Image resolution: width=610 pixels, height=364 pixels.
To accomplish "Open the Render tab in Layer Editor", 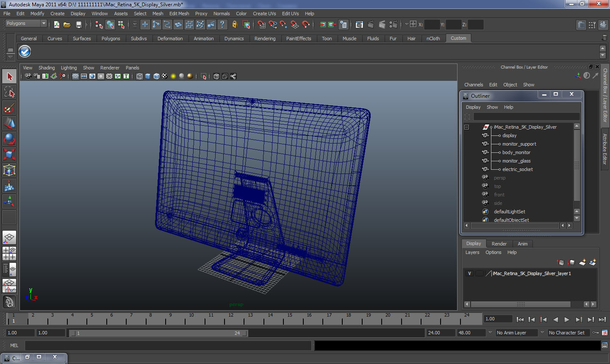I will pyautogui.click(x=499, y=244).
